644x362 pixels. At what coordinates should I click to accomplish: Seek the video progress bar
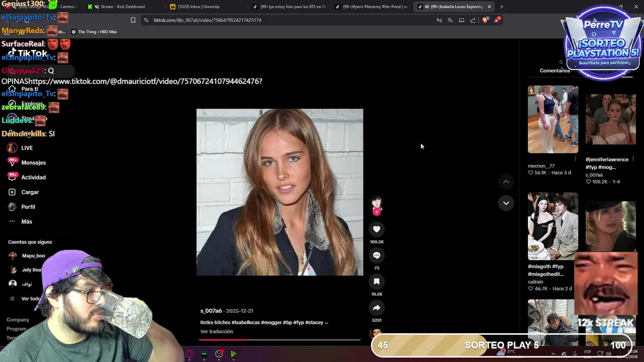click(x=280, y=340)
